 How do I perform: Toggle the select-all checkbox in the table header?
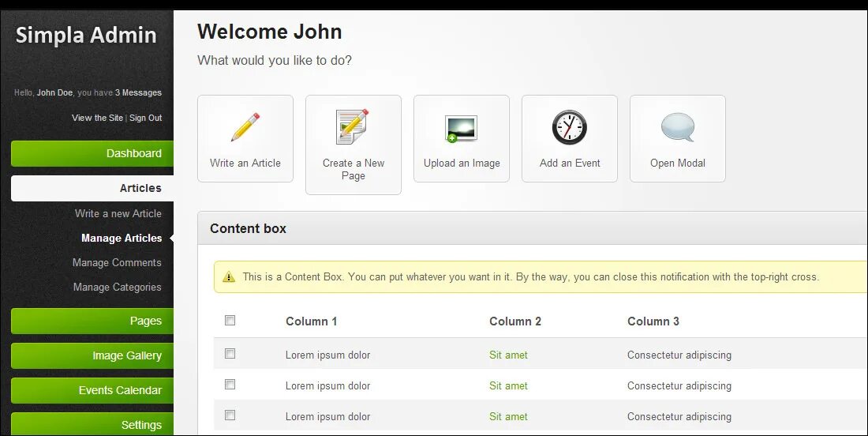point(230,320)
